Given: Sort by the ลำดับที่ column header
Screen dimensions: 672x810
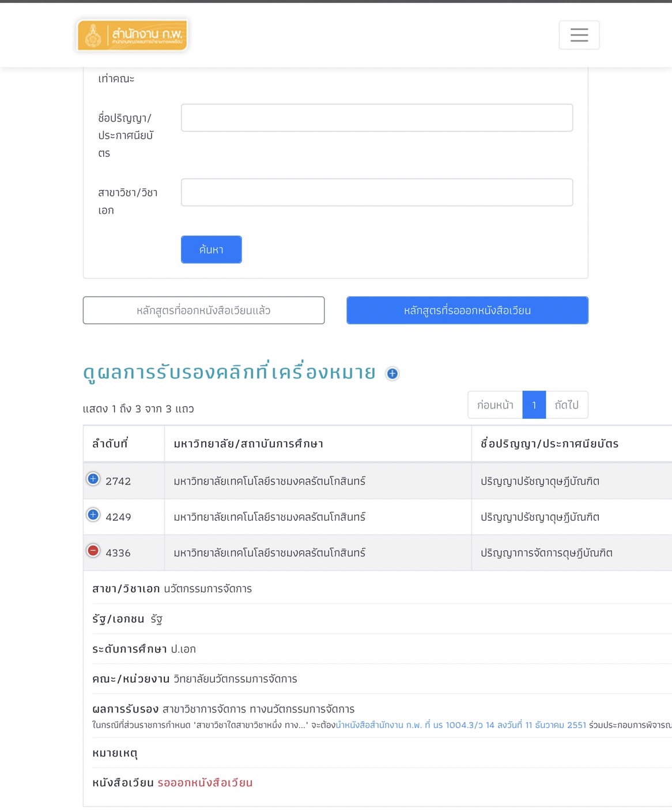Looking at the screenshot, I should (x=110, y=444).
